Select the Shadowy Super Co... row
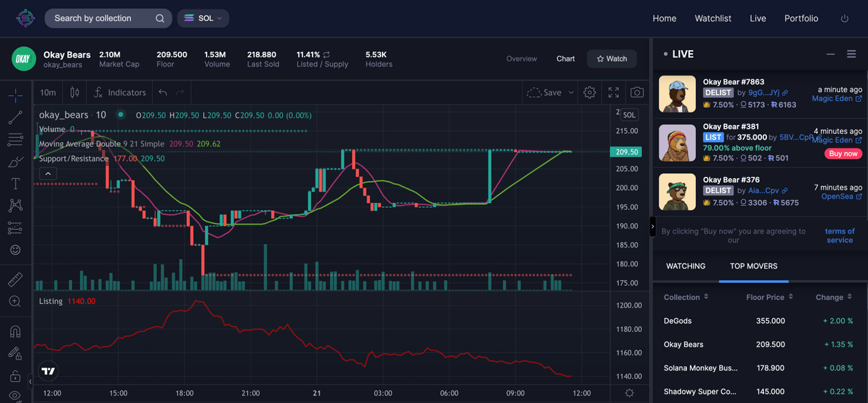Viewport: 868px width, 403px height. pyautogui.click(x=760, y=392)
